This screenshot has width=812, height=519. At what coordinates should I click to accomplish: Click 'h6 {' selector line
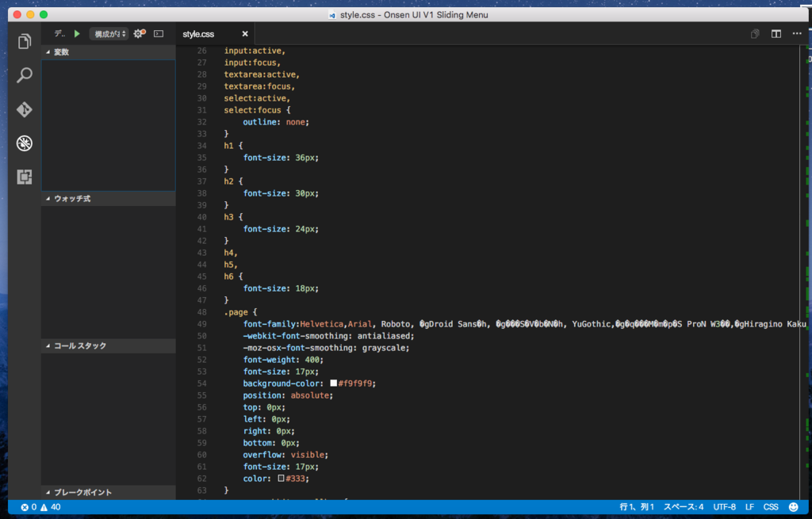(233, 277)
